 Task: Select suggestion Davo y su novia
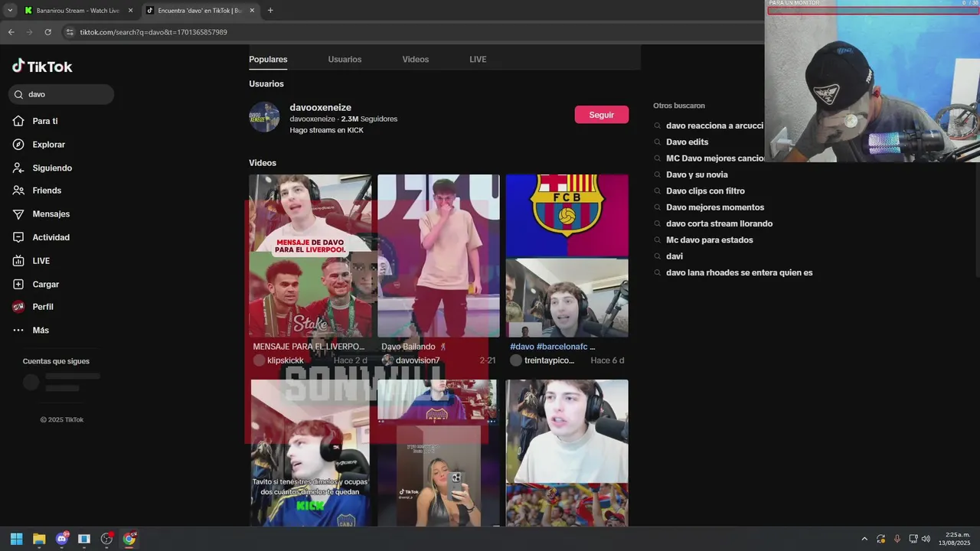click(x=697, y=174)
